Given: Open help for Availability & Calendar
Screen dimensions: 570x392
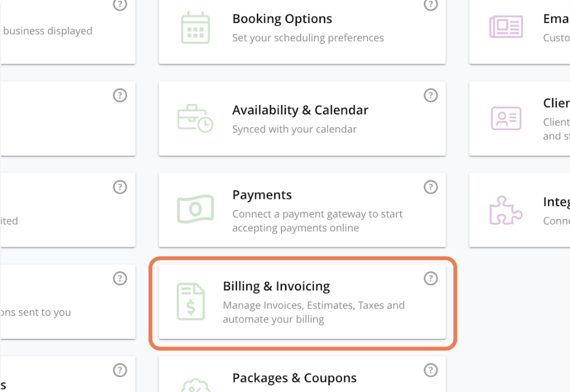Looking at the screenshot, I should [431, 96].
